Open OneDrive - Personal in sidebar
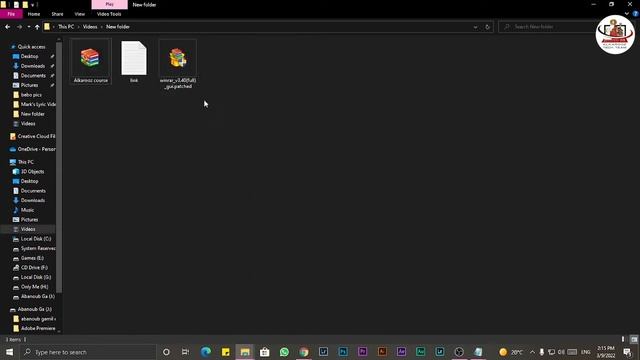640x360 pixels. [x=33, y=149]
